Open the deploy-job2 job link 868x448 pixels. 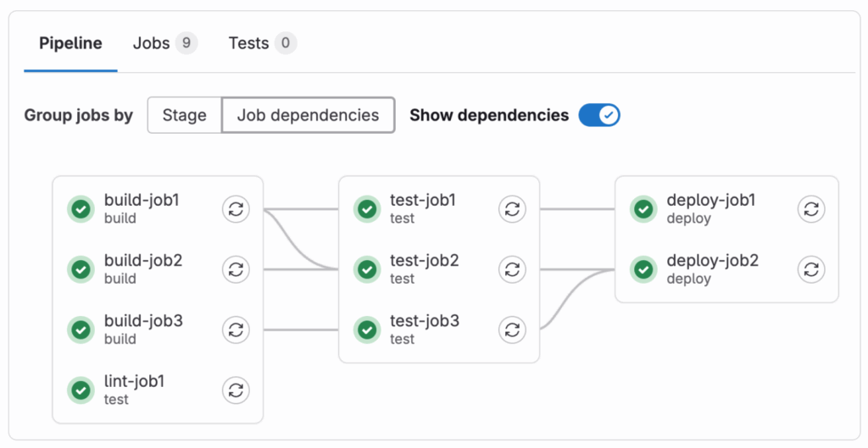coord(712,261)
